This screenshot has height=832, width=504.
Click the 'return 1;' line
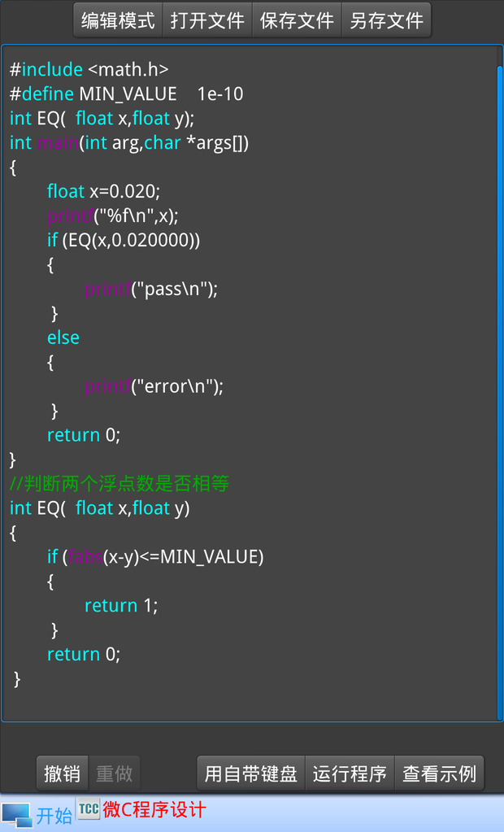[121, 605]
